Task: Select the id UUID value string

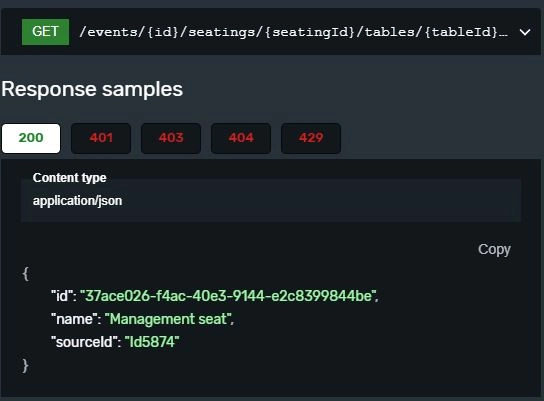Action: (x=229, y=296)
